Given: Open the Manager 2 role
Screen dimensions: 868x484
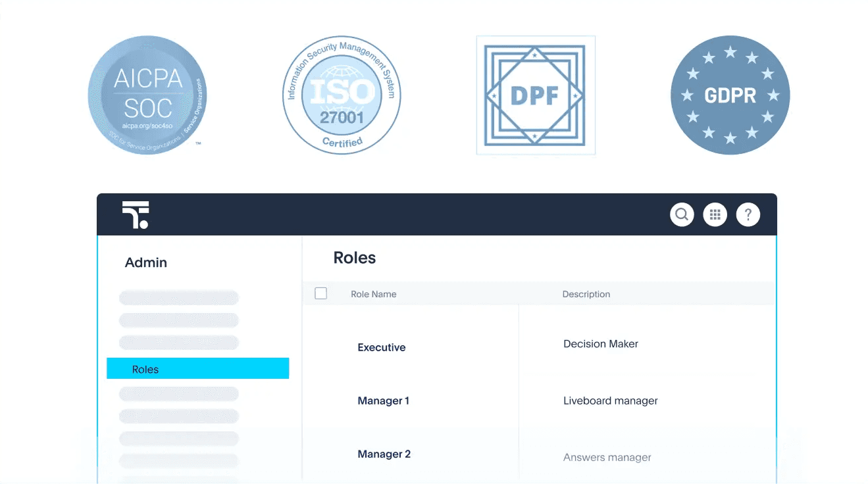Looking at the screenshot, I should click(384, 454).
